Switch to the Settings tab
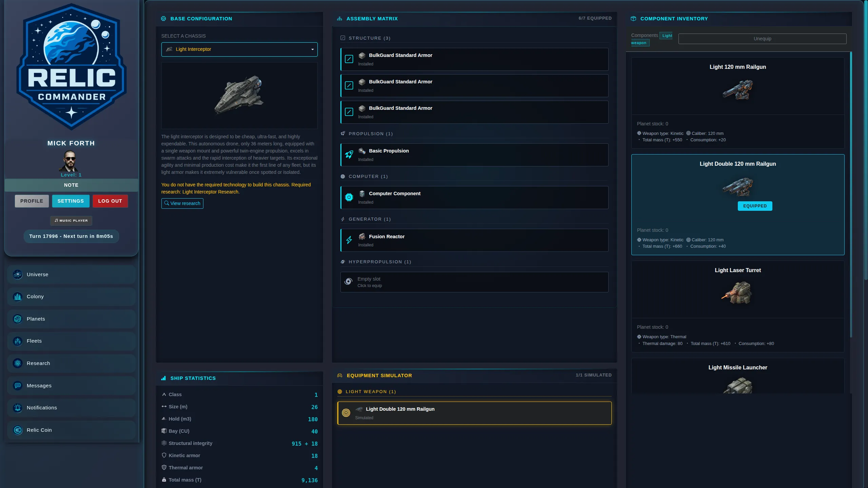 click(71, 201)
